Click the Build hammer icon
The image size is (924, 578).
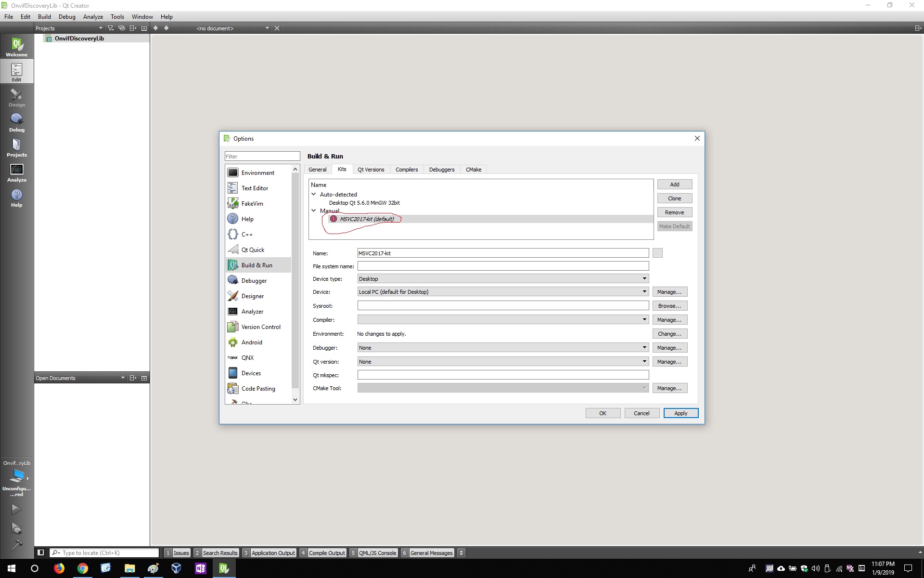(16, 545)
